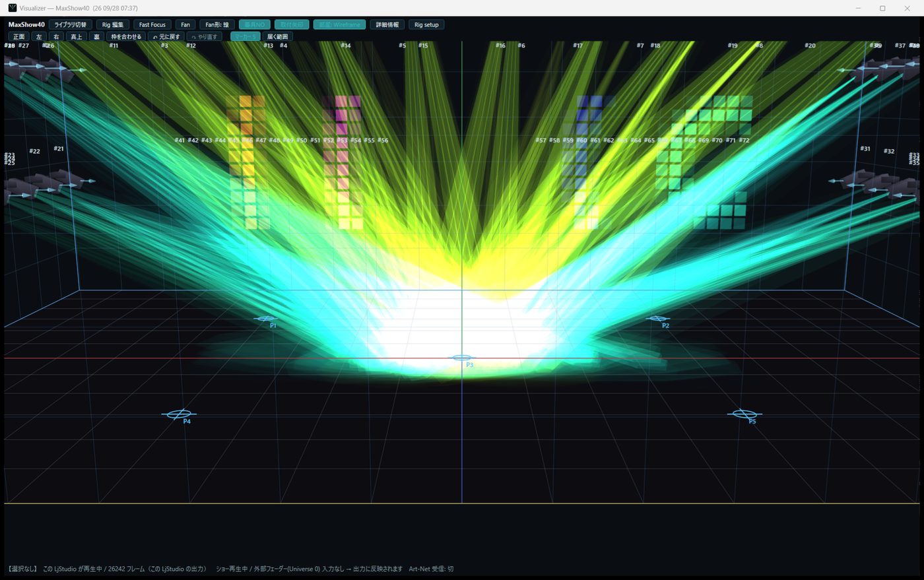Viewport: 924px width, 580px height.
Task: Select the P4 floor position marker
Action: [x=179, y=414]
